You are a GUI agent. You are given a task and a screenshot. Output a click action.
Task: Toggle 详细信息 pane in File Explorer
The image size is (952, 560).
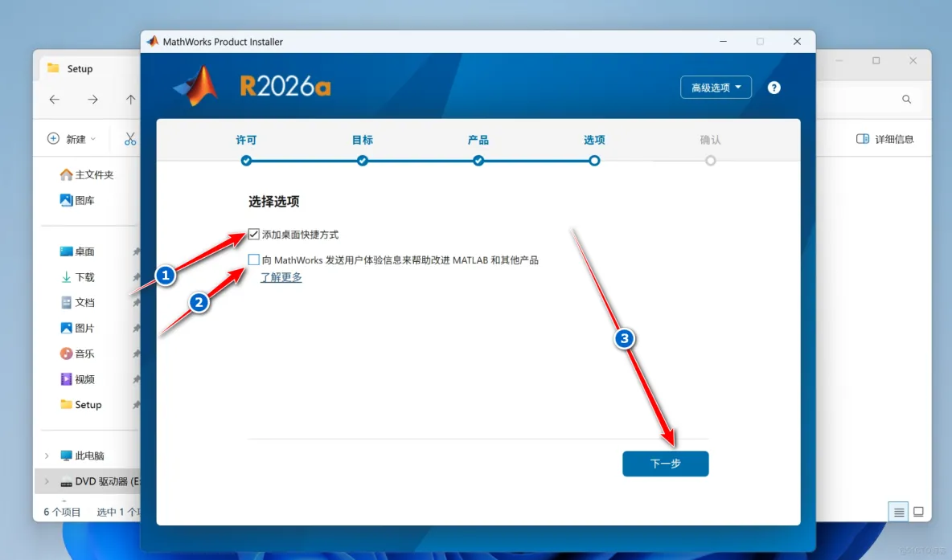884,139
